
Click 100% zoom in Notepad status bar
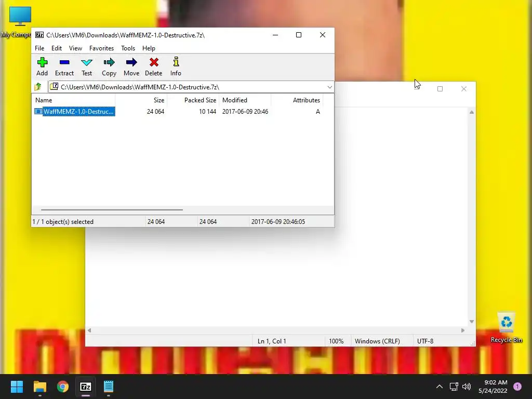pos(336,341)
